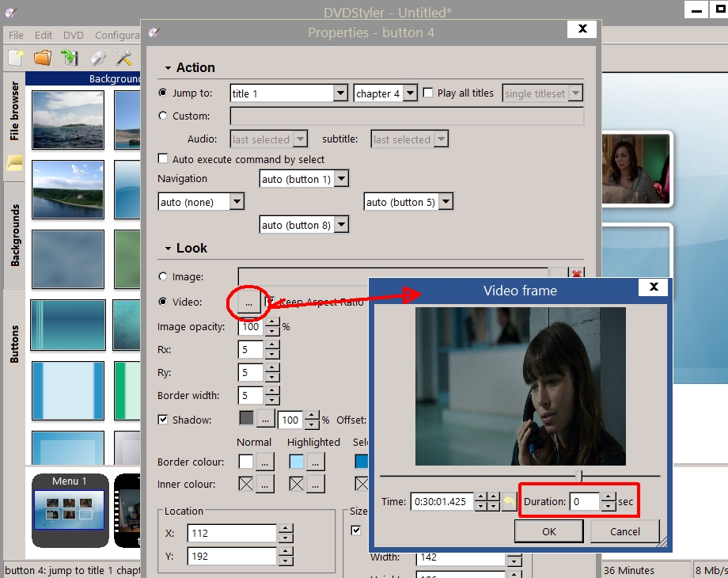
Task: Select Menu 1 thumbnail in timeline
Action: tap(70, 510)
